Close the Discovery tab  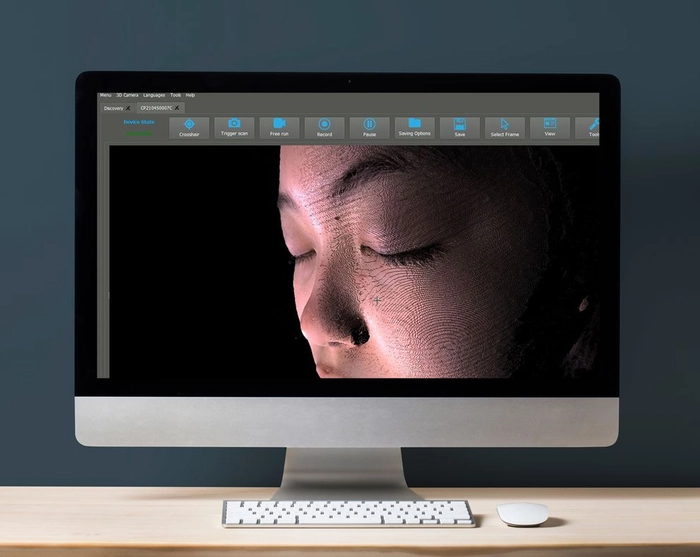click(128, 108)
